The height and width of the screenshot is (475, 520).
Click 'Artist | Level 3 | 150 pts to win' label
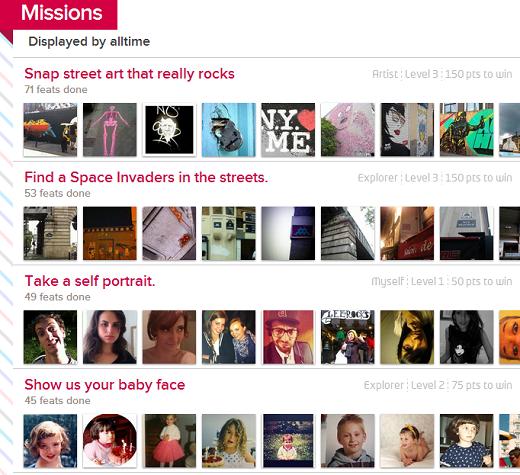(442, 74)
